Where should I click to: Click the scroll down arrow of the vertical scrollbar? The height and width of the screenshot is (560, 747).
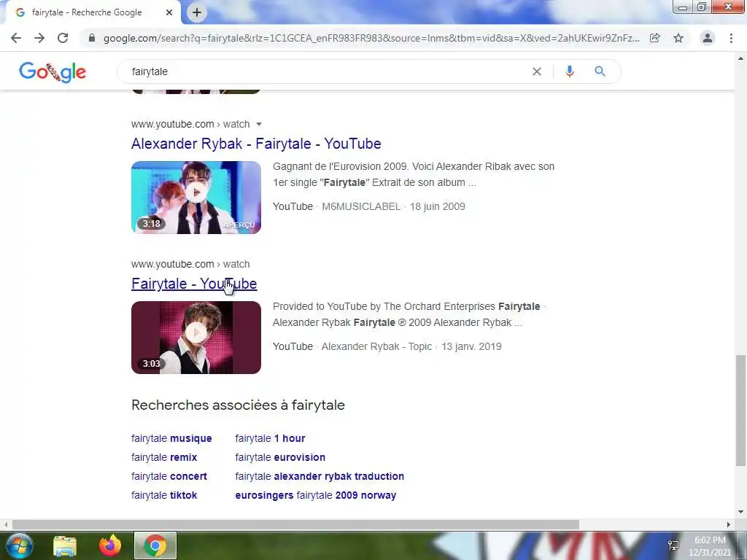(740, 513)
